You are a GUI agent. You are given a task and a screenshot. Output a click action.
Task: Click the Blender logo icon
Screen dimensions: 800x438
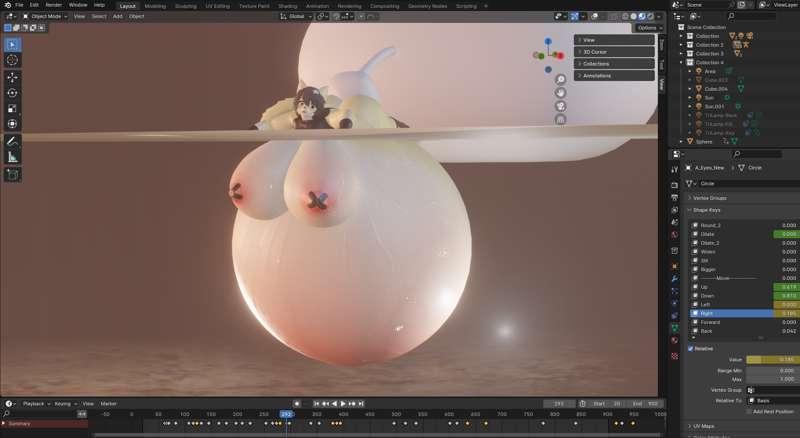[x=7, y=5]
